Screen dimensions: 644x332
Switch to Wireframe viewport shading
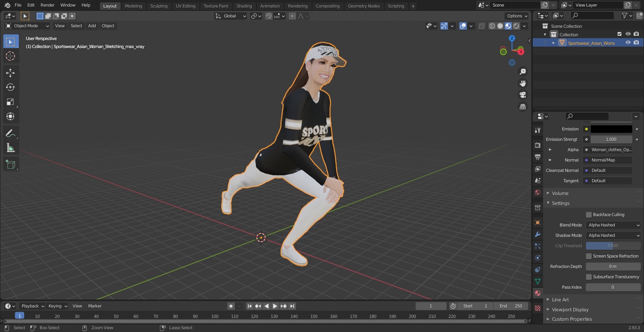pyautogui.click(x=492, y=26)
